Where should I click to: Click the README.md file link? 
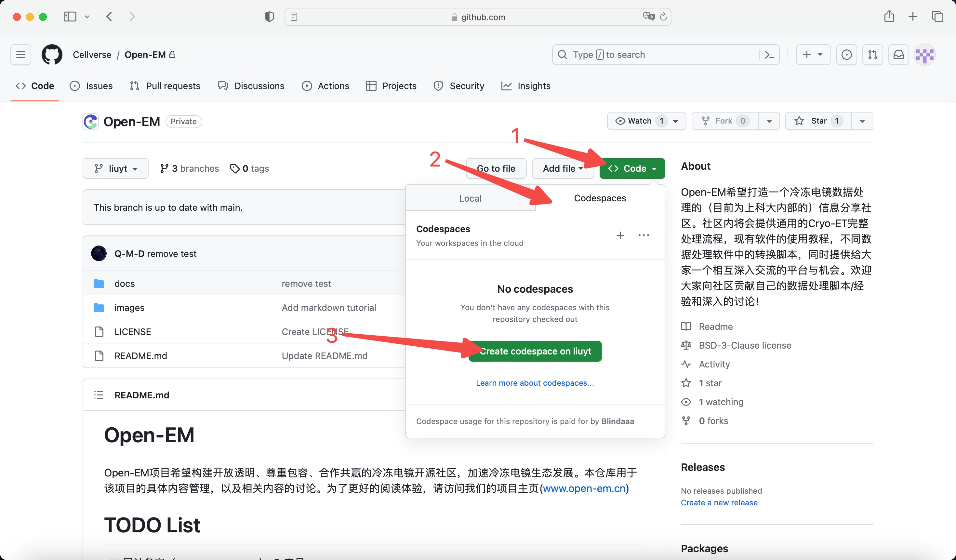click(140, 355)
